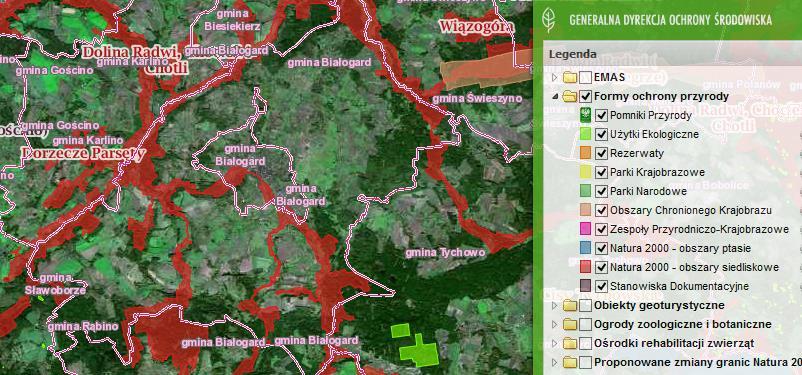Click the Dorzecze Parsęty map label

pos(83,152)
